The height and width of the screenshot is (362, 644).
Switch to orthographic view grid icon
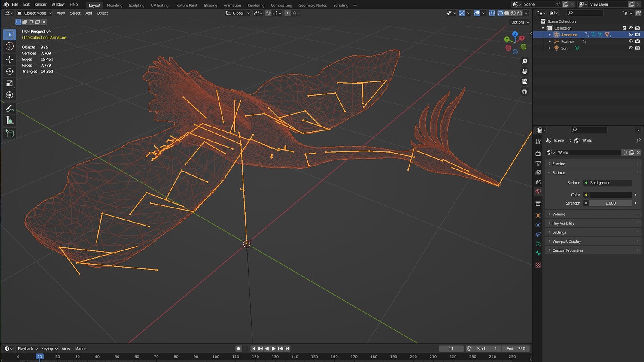tap(524, 92)
